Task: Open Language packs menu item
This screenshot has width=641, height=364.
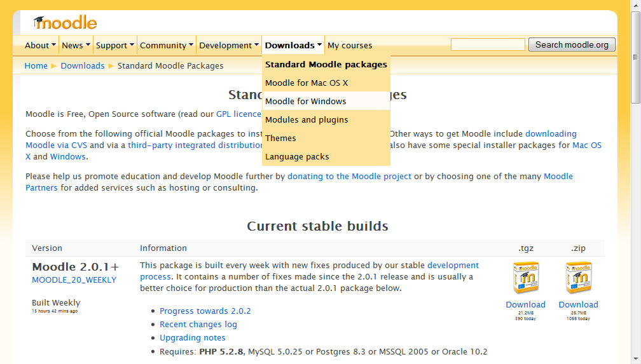Action: (297, 156)
